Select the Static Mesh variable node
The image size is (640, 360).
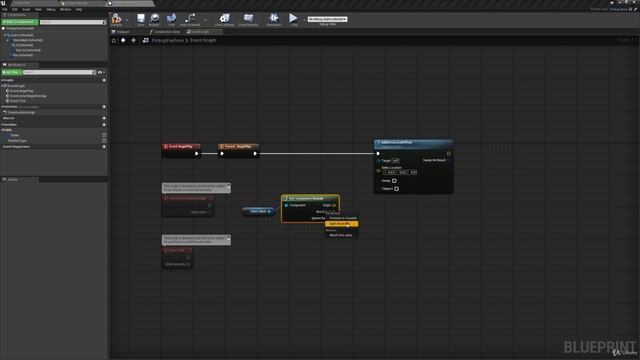tap(258, 211)
